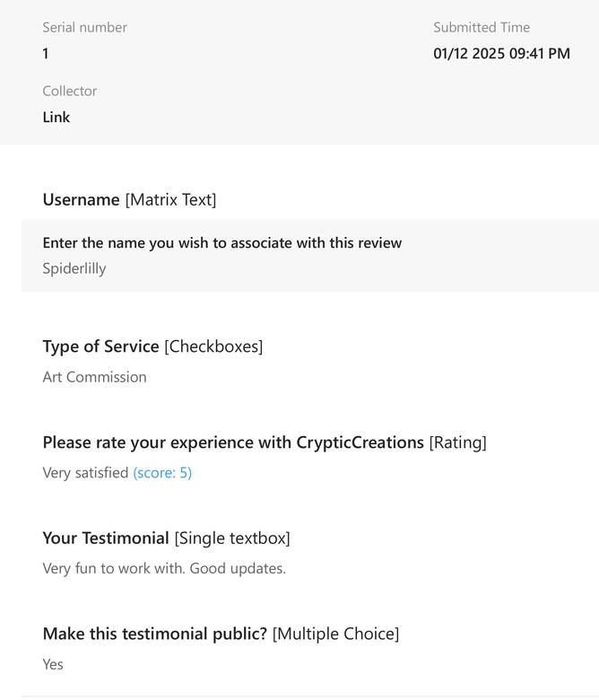Image resolution: width=599 pixels, height=700 pixels.
Task: Click the "Very satisfied" rating answer
Action: click(x=85, y=473)
